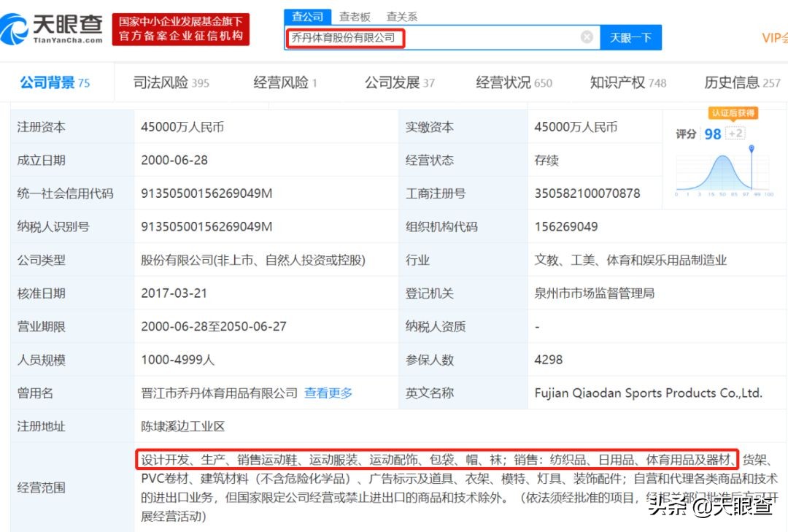Clear the search box with the X icon
This screenshot has height=532, width=788.
click(x=587, y=37)
